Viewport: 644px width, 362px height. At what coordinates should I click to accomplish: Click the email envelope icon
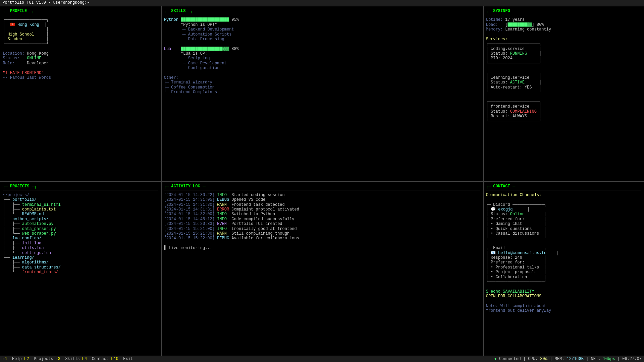[x=493, y=253]
